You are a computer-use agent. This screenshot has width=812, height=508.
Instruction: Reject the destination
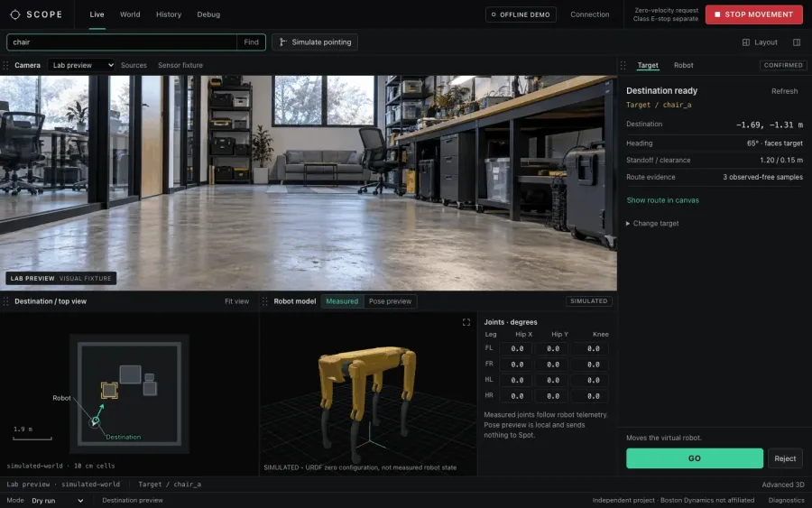click(x=785, y=458)
